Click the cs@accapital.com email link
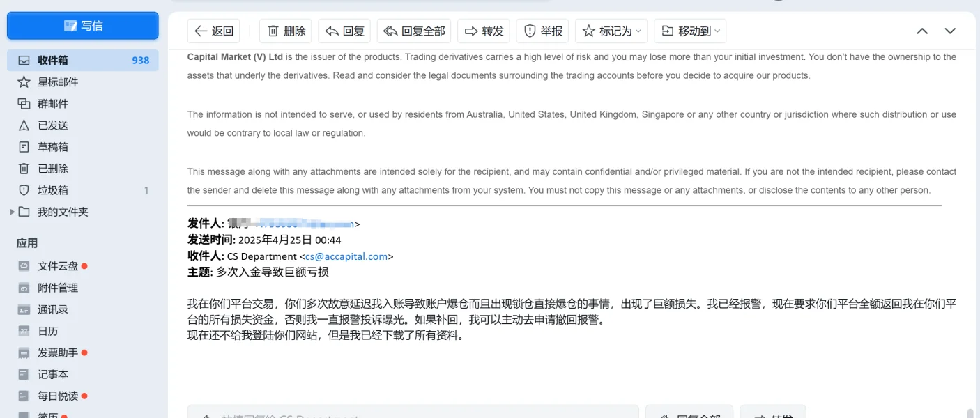The image size is (980, 418). click(x=346, y=256)
